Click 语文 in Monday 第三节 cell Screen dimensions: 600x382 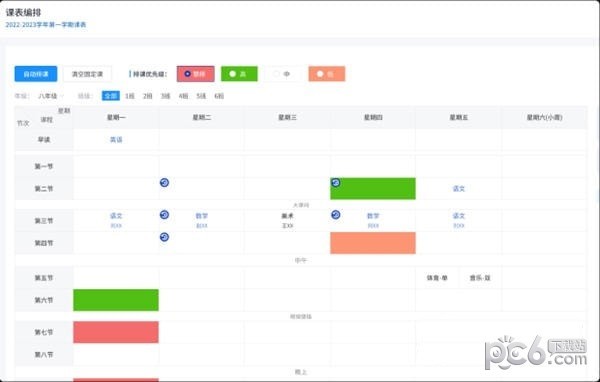[x=116, y=216]
